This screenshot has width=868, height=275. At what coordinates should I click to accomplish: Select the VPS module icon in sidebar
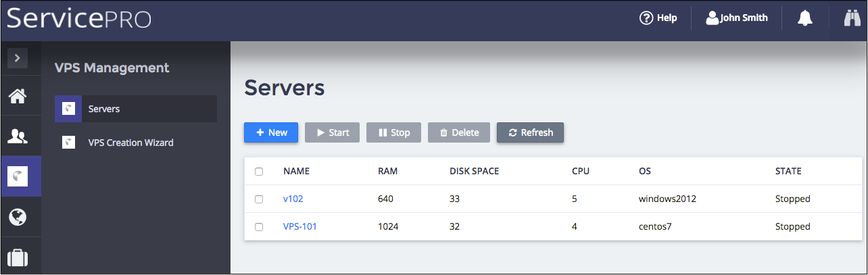(18, 176)
